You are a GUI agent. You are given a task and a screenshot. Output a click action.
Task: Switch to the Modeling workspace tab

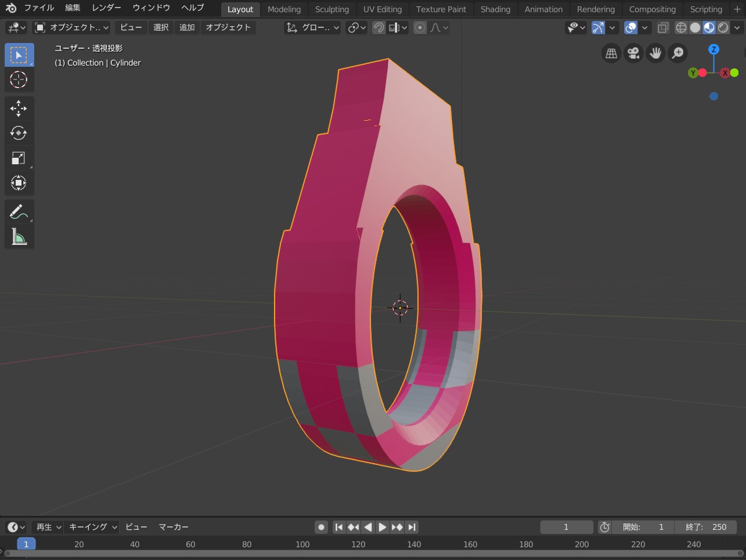[284, 9]
